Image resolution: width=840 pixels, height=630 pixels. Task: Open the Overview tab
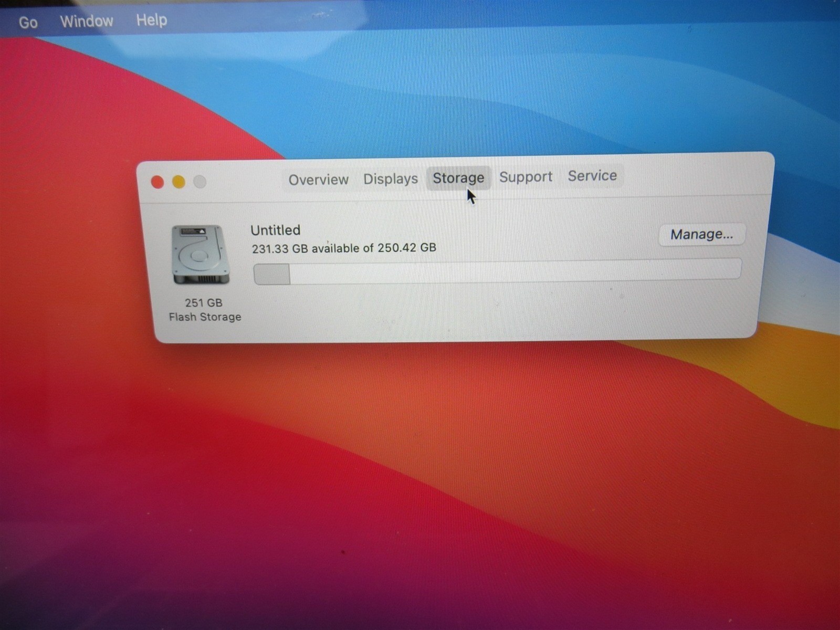[318, 180]
